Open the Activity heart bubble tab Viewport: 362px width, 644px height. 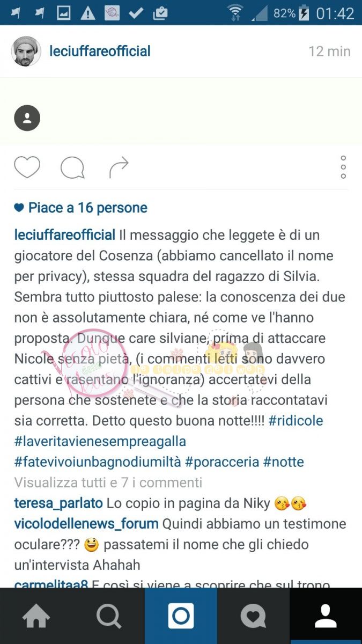(253, 616)
